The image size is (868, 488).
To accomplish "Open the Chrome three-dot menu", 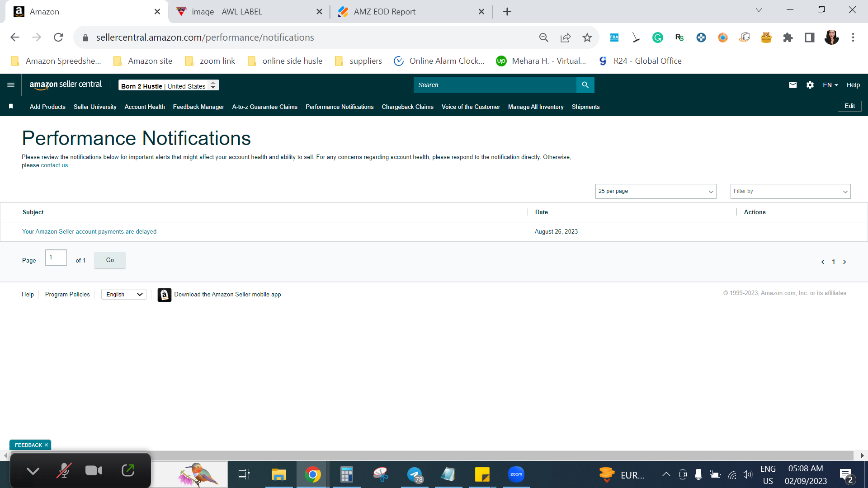I will [x=853, y=38].
